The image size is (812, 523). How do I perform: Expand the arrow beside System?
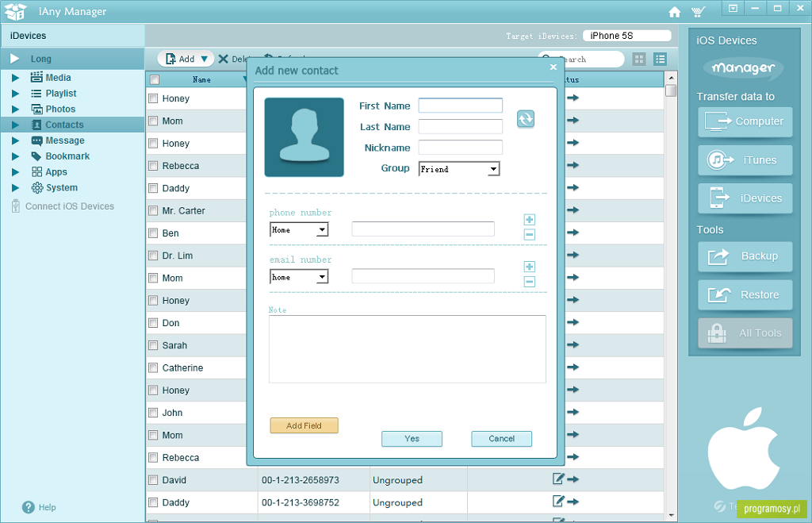click(16, 187)
